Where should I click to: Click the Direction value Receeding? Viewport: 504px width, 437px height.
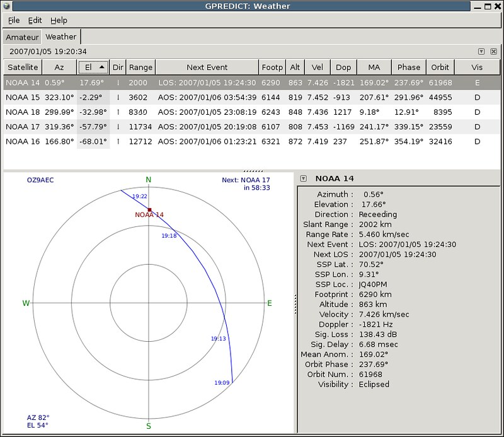pyautogui.click(x=377, y=214)
